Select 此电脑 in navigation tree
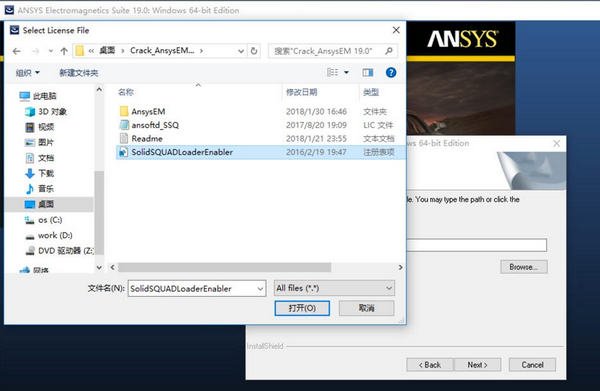 click(38, 96)
